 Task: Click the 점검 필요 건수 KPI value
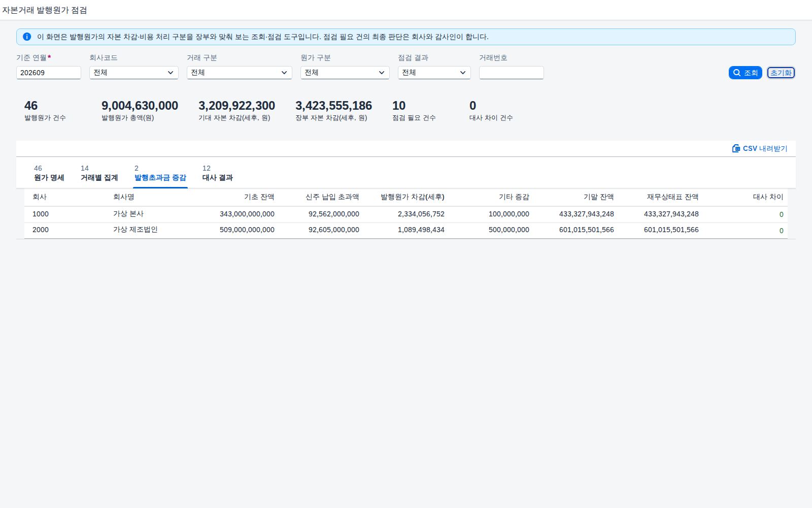[399, 106]
